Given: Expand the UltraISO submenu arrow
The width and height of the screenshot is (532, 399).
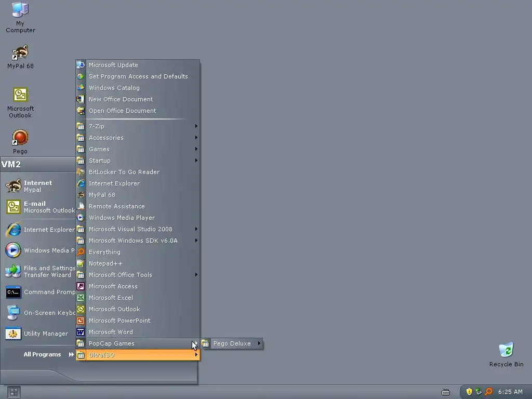Looking at the screenshot, I should [x=196, y=354].
